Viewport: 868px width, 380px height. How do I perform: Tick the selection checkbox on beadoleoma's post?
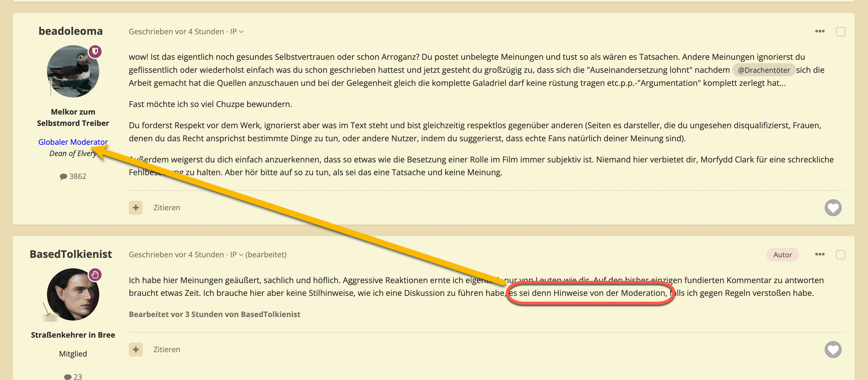click(840, 32)
